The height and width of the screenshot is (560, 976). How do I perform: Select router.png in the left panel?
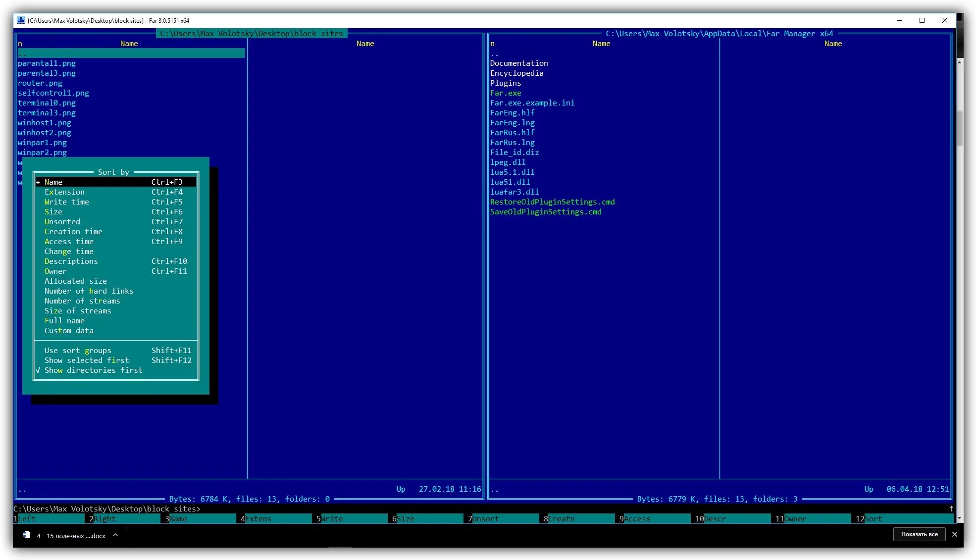[x=40, y=83]
